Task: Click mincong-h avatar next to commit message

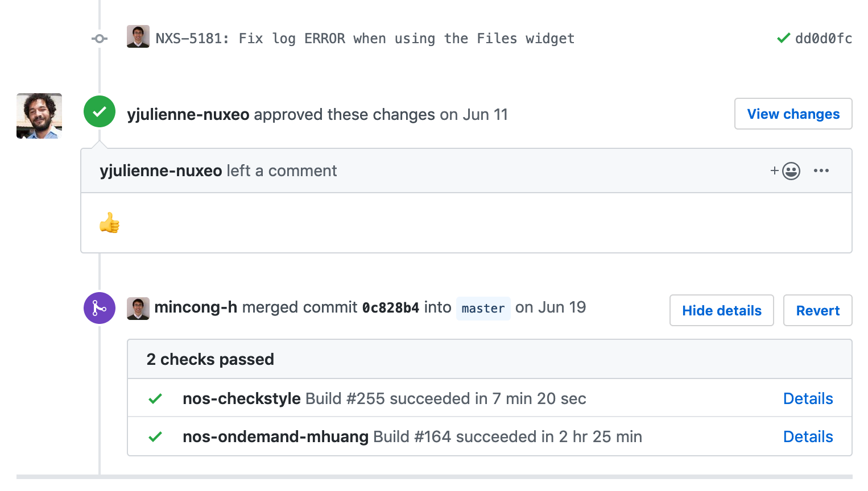Action: 138,36
